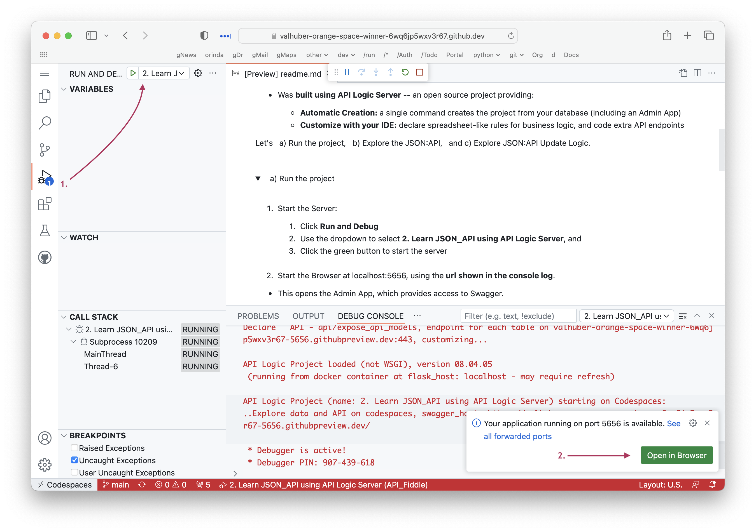Click the debug console filter field
This screenshot has height=532, width=756.
518,316
